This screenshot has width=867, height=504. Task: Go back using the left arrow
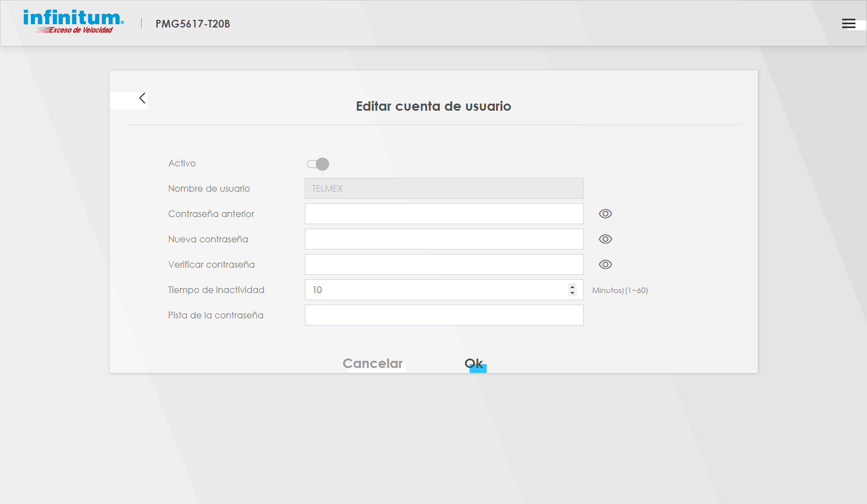click(x=142, y=98)
